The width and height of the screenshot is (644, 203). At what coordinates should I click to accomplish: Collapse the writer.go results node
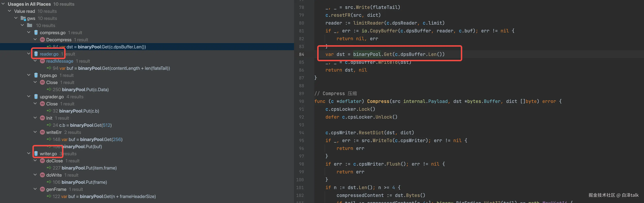tap(29, 153)
